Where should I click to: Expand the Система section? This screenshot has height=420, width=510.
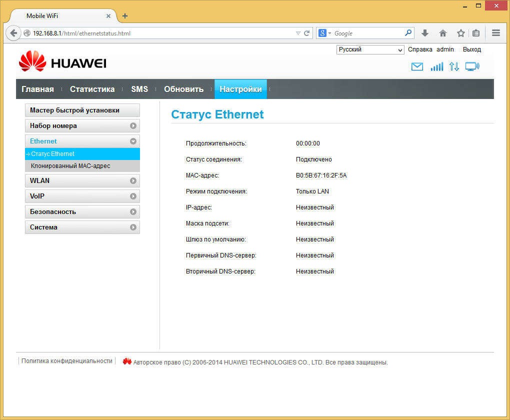(82, 227)
